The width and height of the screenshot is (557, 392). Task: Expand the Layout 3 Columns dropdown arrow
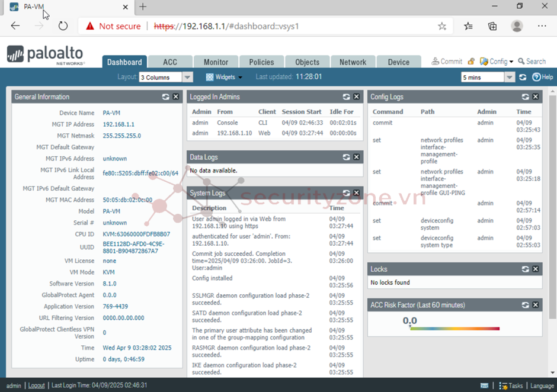click(x=188, y=77)
